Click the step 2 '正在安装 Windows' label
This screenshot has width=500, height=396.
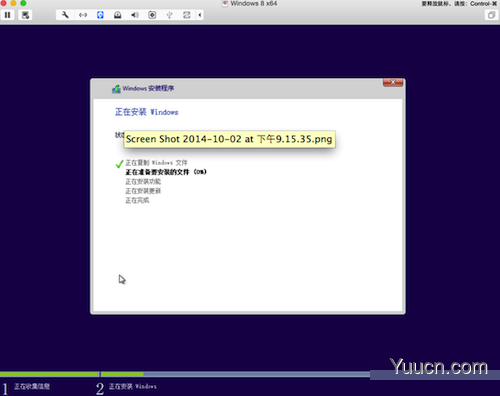pos(133,386)
